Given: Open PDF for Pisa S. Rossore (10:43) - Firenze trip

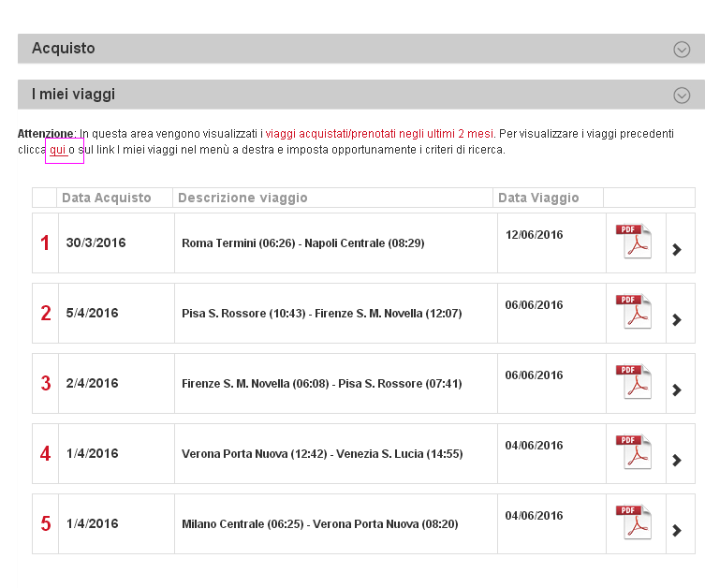Looking at the screenshot, I should [634, 311].
